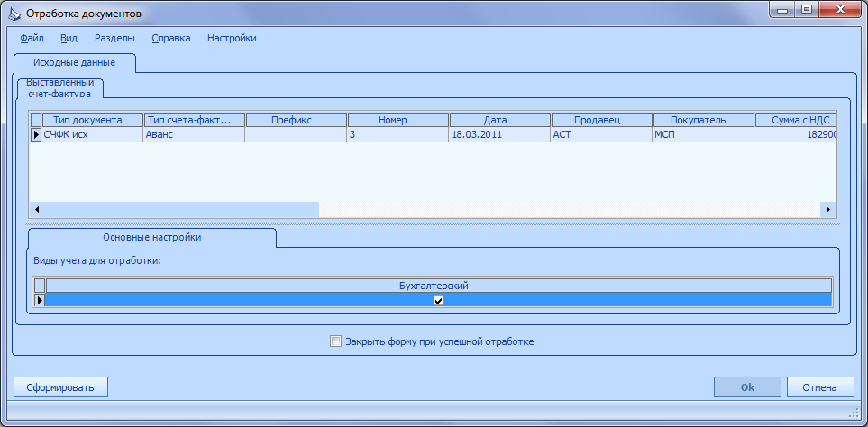This screenshot has width=868, height=427.
Task: Click the Отмена button
Action: pyautogui.click(x=820, y=387)
